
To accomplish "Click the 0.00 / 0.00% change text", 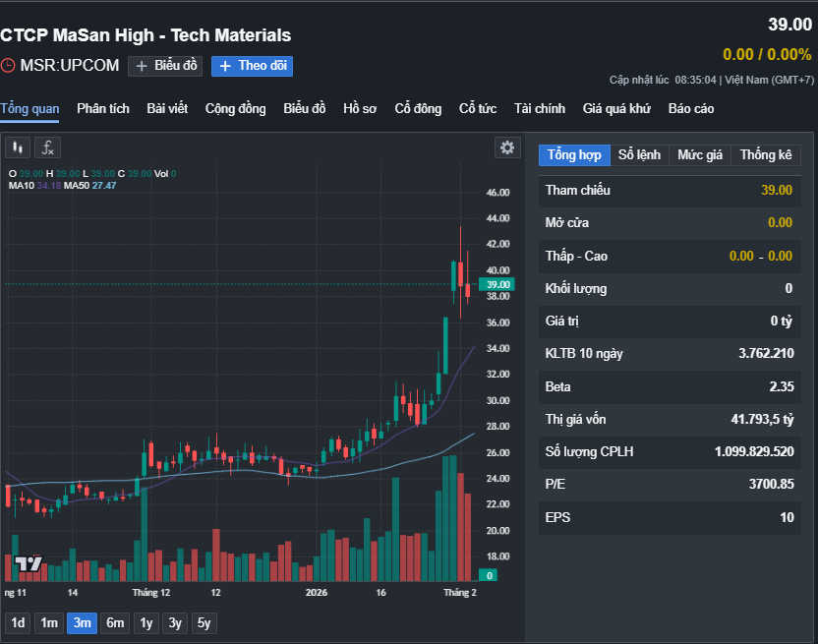I will tap(767, 54).
